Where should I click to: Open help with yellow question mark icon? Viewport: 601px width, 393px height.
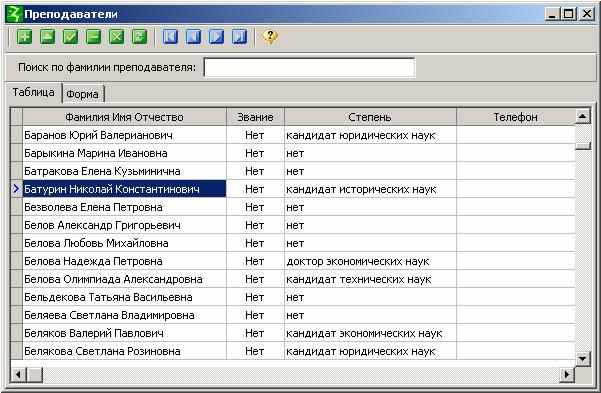pos(270,37)
